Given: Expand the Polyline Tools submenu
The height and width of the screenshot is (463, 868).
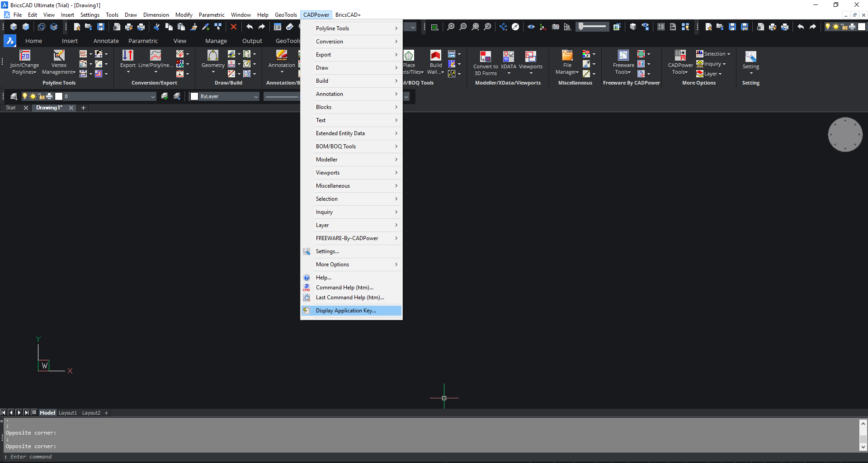Looking at the screenshot, I should 351,28.
